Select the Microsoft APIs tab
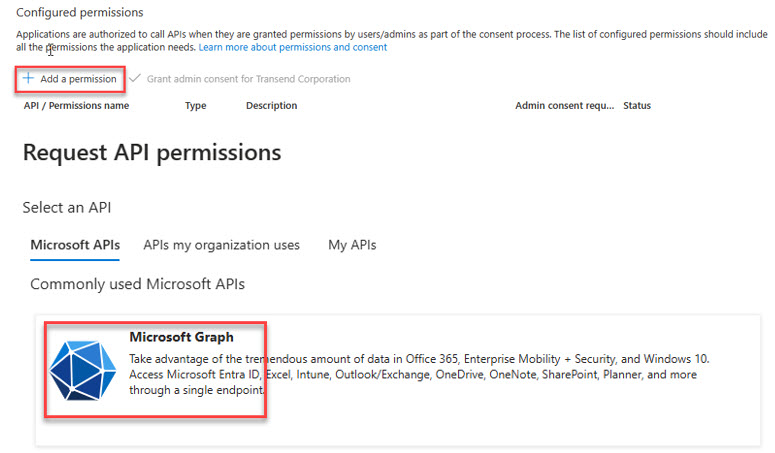Image resolution: width=775 pixels, height=453 pixels. (x=75, y=245)
